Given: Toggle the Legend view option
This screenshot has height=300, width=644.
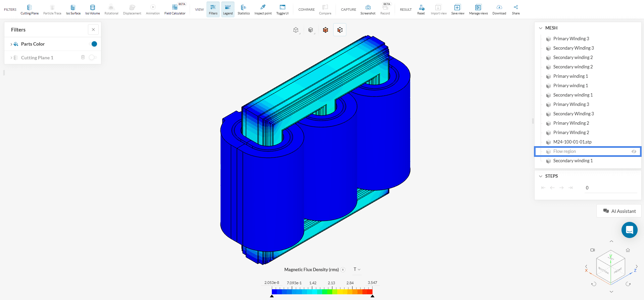Looking at the screenshot, I should 228,9.
